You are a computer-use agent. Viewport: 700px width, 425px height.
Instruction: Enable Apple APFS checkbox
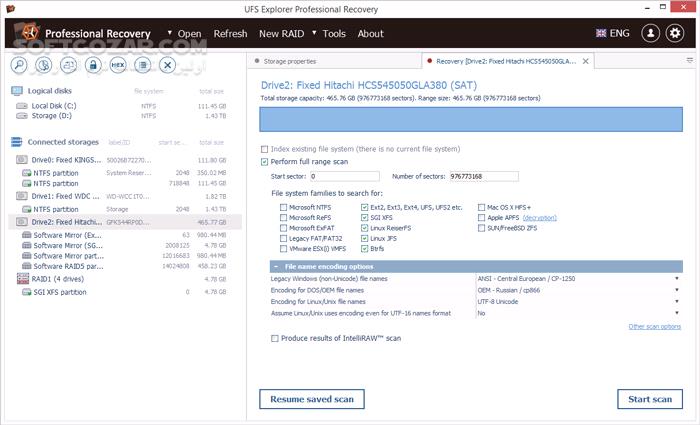(481, 217)
